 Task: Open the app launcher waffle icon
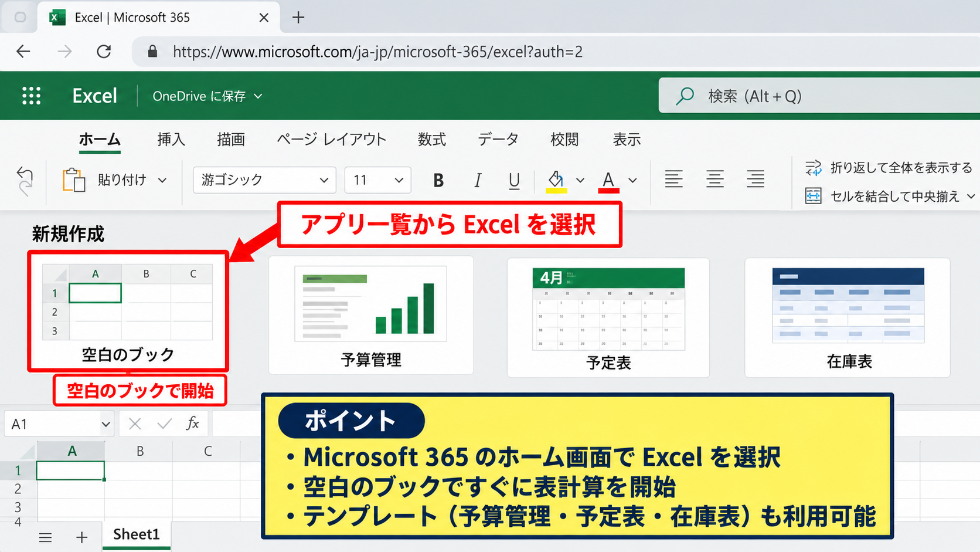pyautogui.click(x=31, y=96)
